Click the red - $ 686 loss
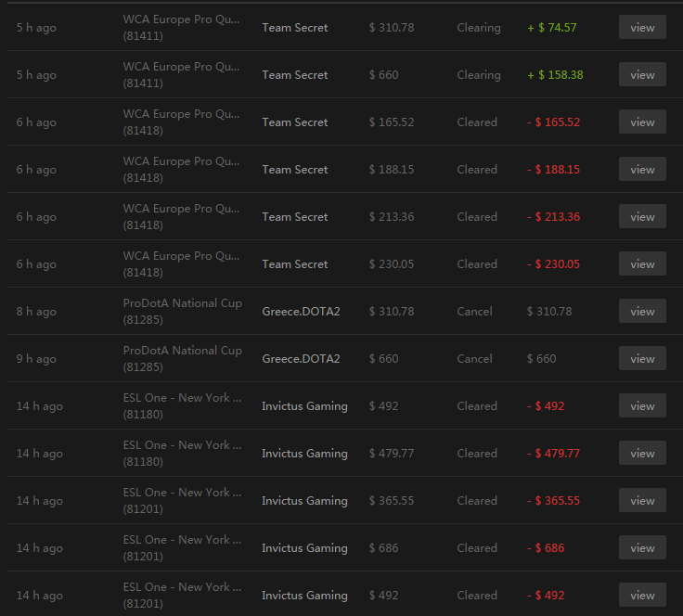 546,548
